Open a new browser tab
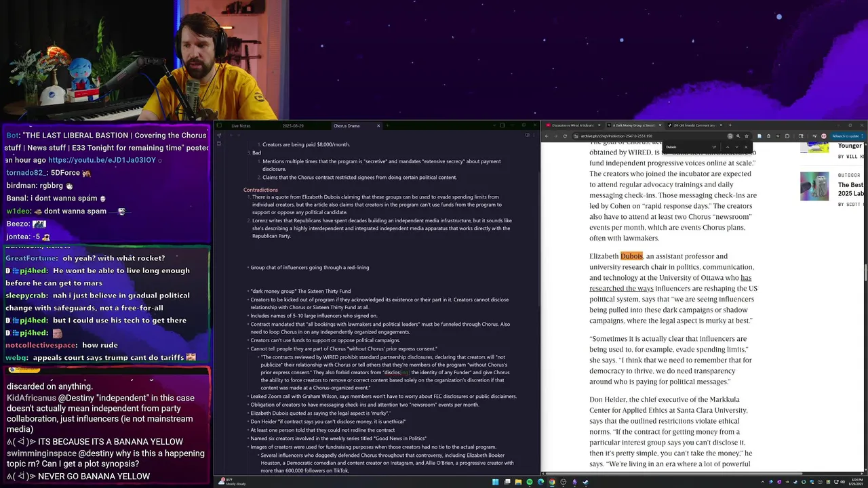The width and height of the screenshot is (868, 488). point(730,125)
